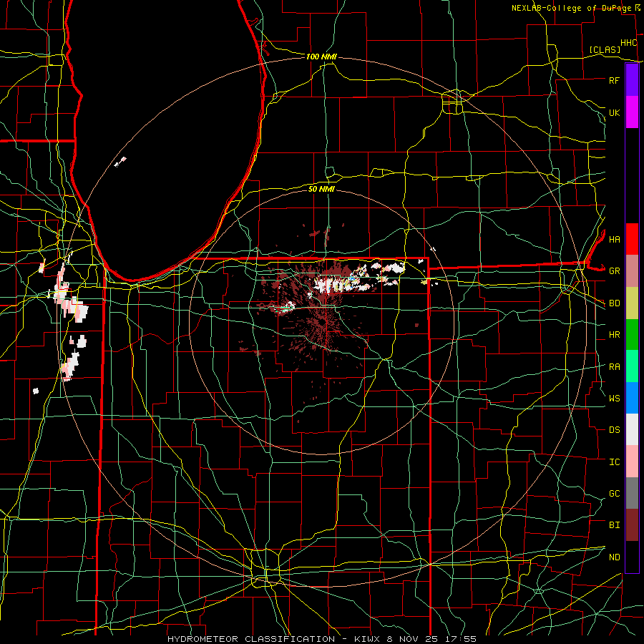Pick the dark green HR legend swatch
The width and height of the screenshot is (644, 644).
632,335
